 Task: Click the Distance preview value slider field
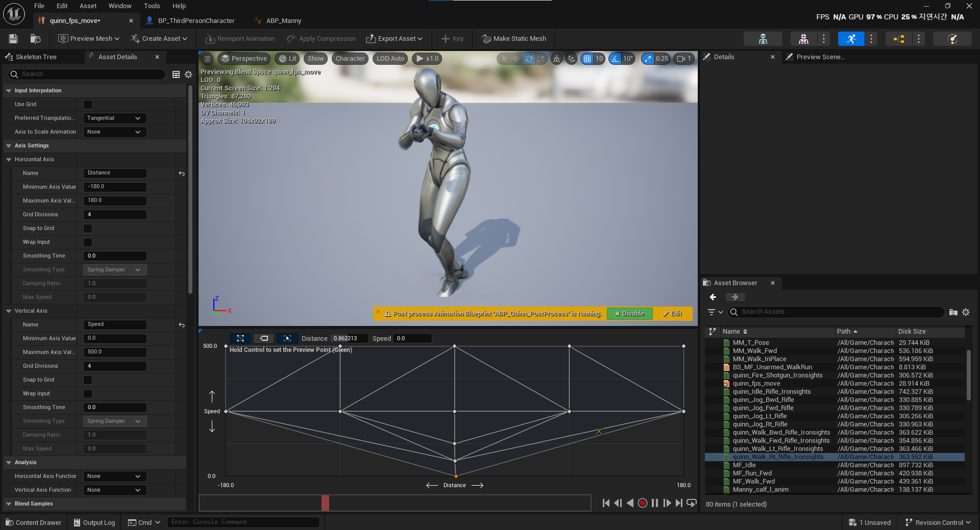(x=349, y=338)
